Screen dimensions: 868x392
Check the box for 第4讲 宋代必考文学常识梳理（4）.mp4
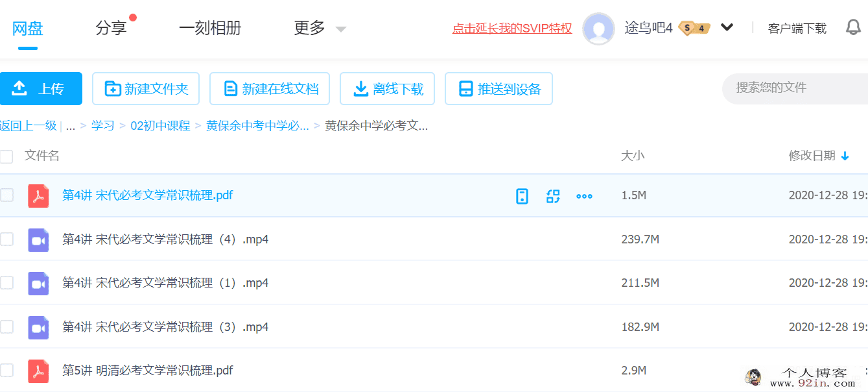6,239
